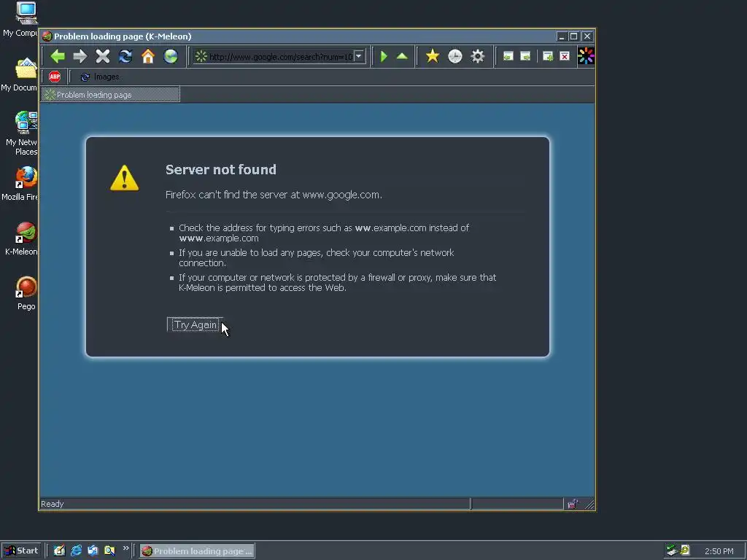Select K-Meleon desktop shortcut
Image resolution: width=747 pixels, height=560 pixels.
(x=26, y=238)
